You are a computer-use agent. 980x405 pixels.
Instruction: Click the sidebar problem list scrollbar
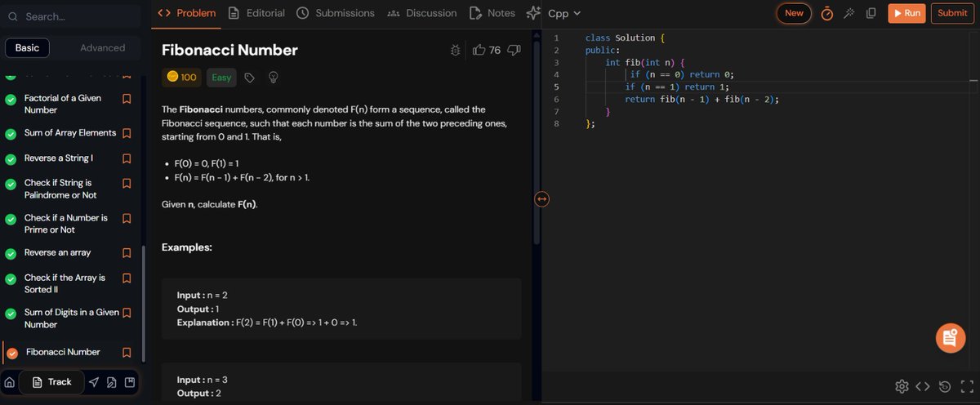[x=144, y=302]
